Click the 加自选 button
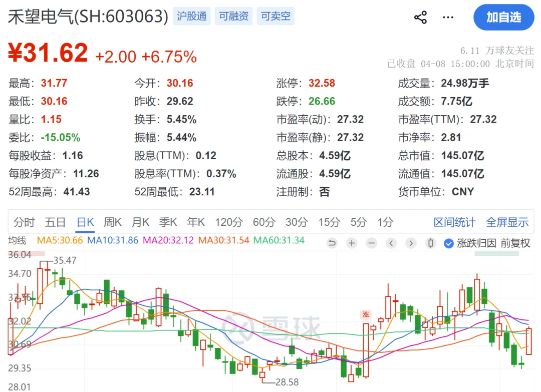541x392 pixels. [503, 17]
